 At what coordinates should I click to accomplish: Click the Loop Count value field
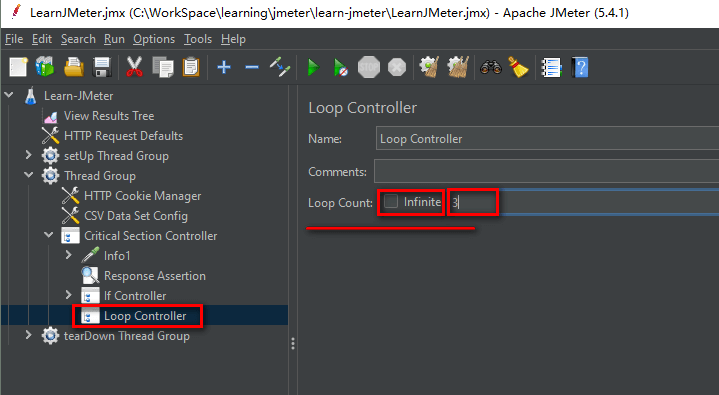coord(583,202)
